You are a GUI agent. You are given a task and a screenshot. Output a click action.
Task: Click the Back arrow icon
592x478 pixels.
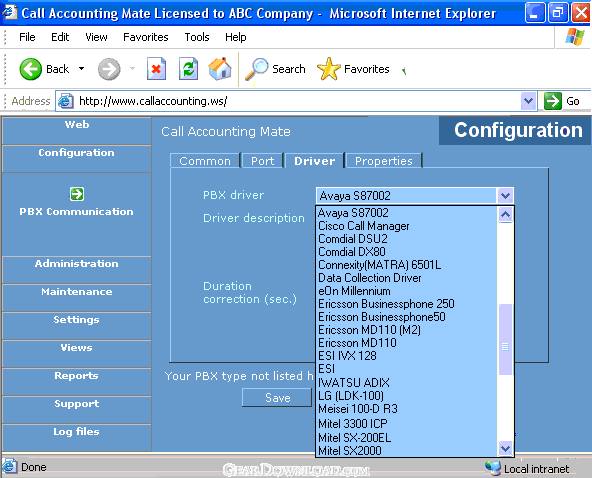pyautogui.click(x=31, y=69)
